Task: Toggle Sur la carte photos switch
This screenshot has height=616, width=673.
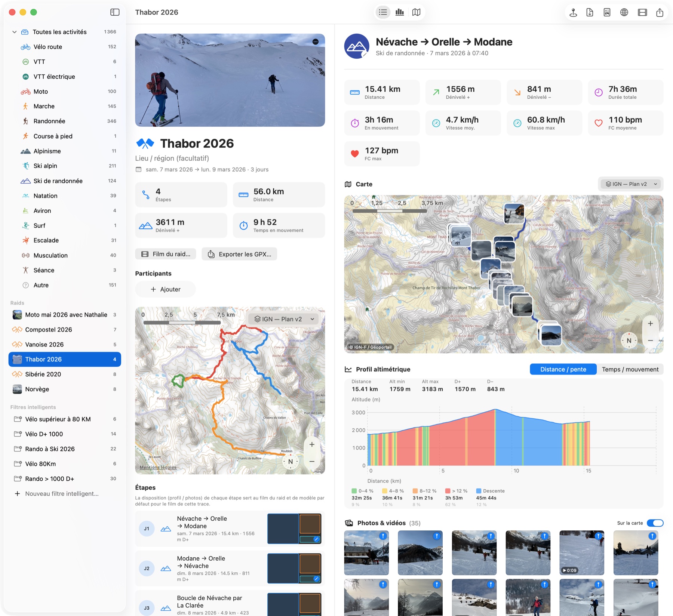Action: point(655,523)
